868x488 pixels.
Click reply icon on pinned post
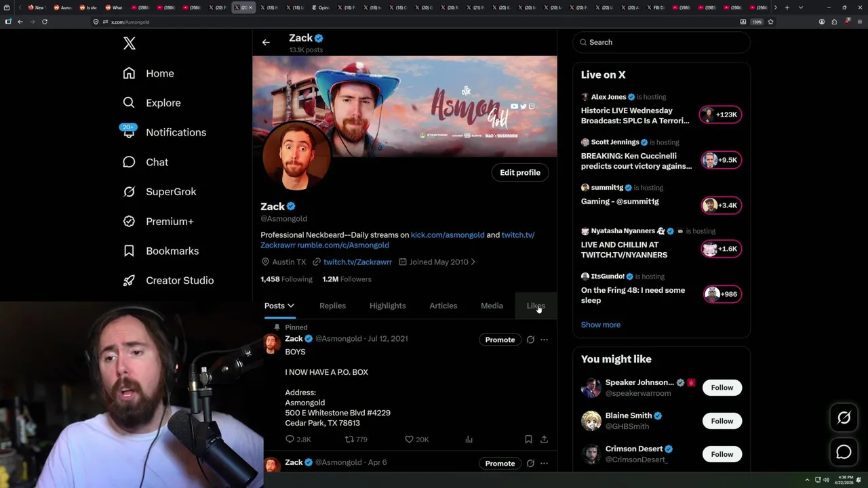click(290, 439)
